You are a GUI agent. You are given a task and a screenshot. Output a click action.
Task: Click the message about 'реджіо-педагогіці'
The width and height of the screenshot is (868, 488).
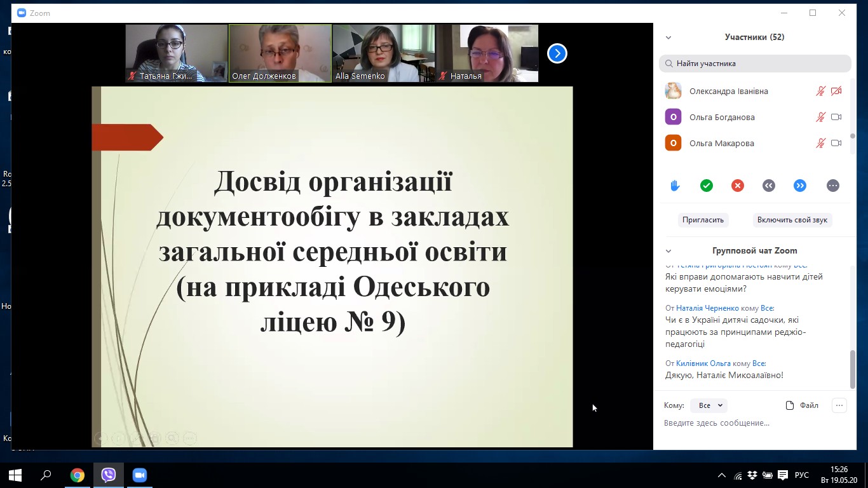point(735,332)
